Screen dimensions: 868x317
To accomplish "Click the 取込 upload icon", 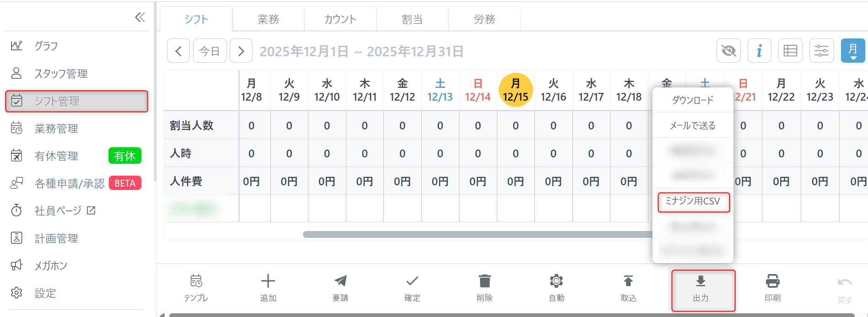I will click(x=628, y=281).
